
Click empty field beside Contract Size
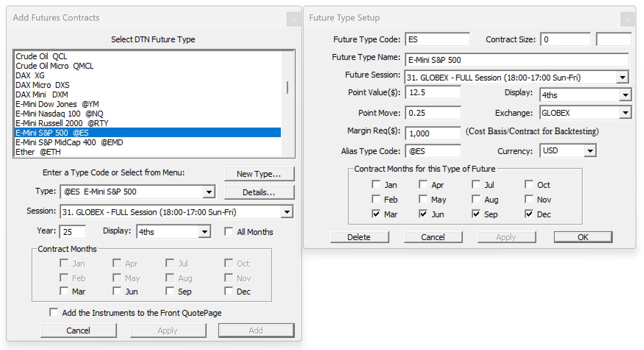[613, 39]
